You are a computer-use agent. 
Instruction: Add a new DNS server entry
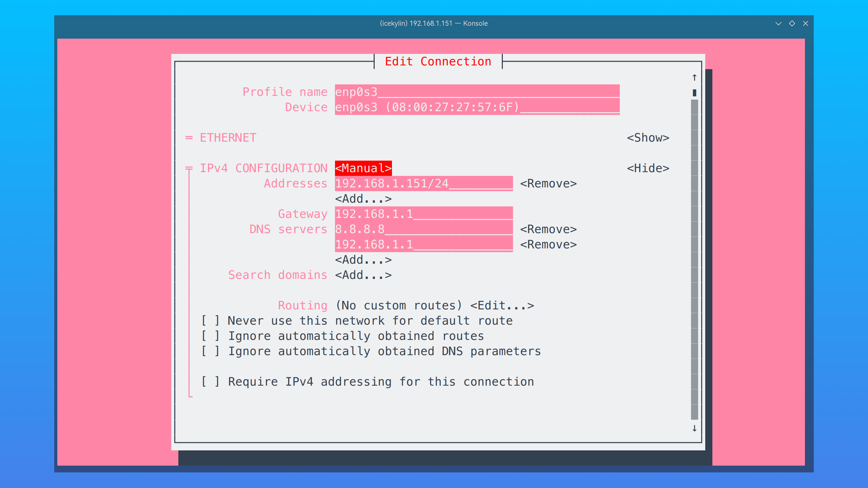click(x=363, y=260)
